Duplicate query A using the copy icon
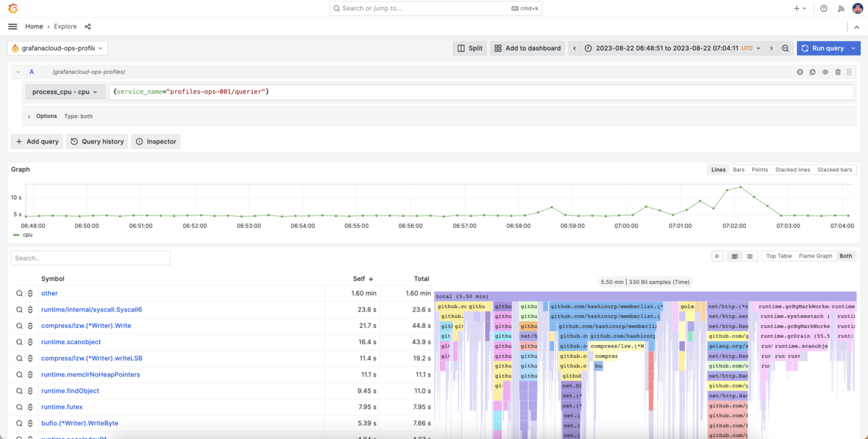Screen dimensions: 868x439 point(812,72)
